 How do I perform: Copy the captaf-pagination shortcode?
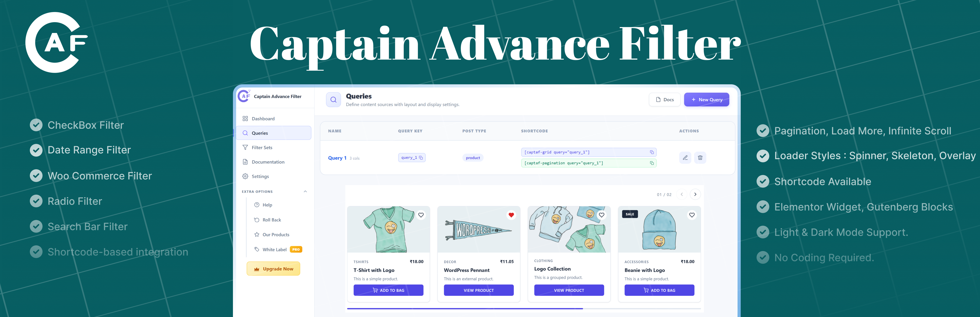[x=652, y=163]
